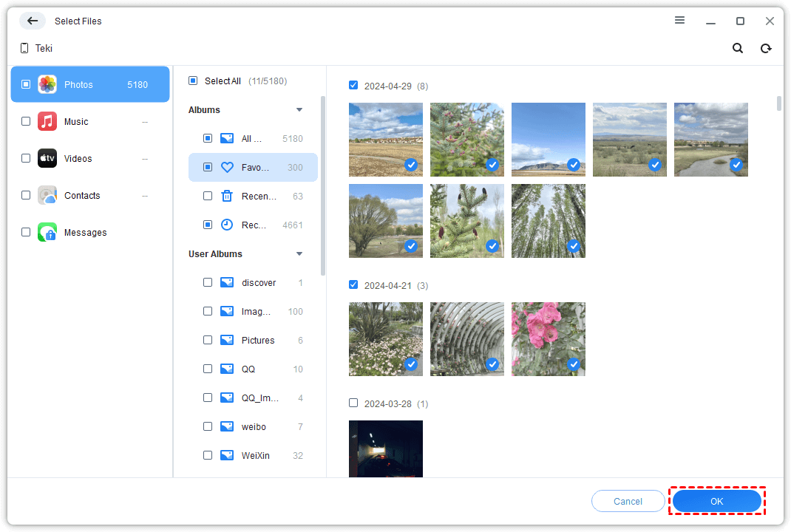Open the hamburger menu icon

click(x=679, y=21)
